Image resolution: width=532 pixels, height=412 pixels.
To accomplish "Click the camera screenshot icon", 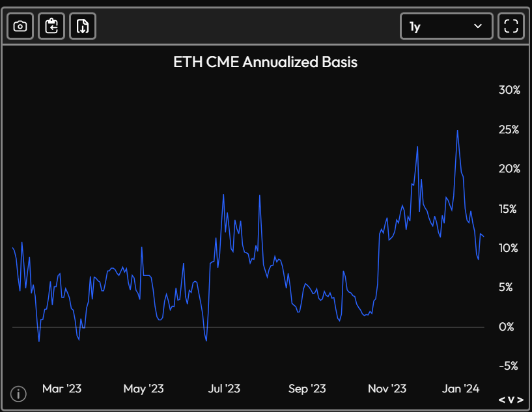I will (x=20, y=26).
